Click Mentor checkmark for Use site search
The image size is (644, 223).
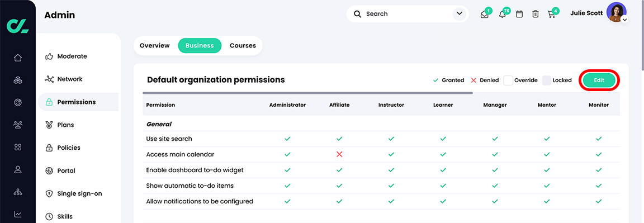pyautogui.click(x=547, y=139)
